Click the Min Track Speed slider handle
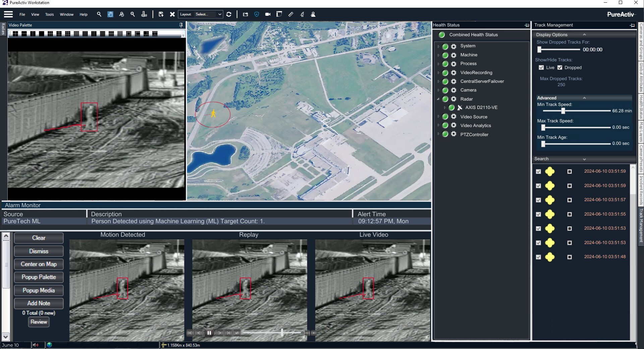Screen dimensions: 644x349 [563, 111]
